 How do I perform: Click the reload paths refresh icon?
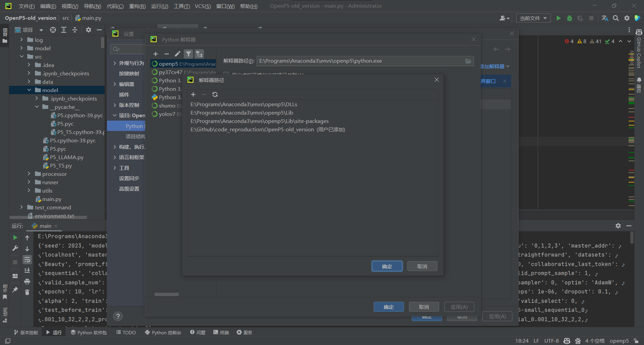(215, 94)
